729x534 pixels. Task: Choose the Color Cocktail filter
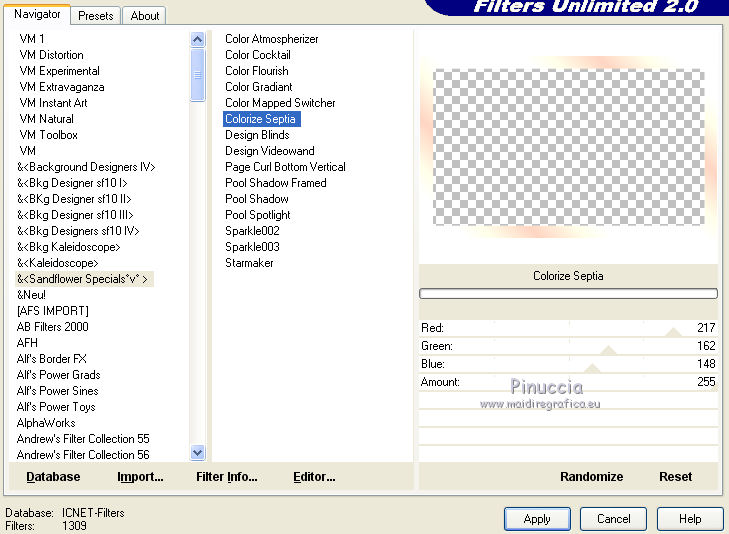[x=258, y=55]
